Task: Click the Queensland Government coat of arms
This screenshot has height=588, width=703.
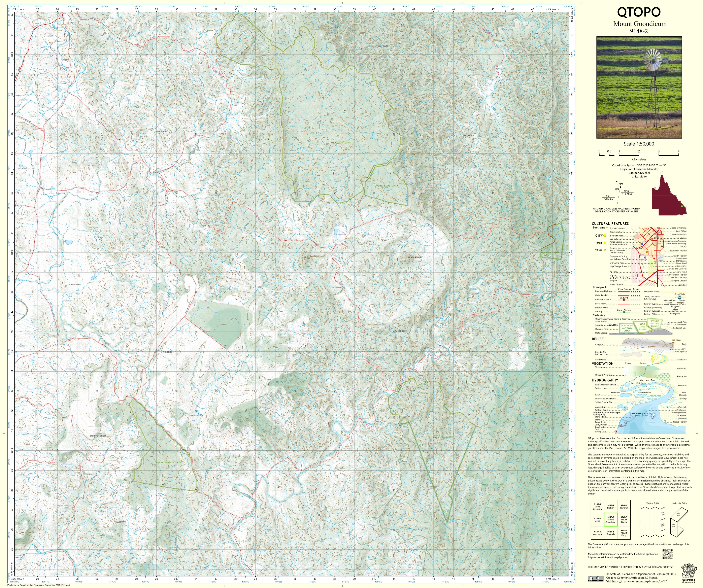Action: [x=689, y=572]
